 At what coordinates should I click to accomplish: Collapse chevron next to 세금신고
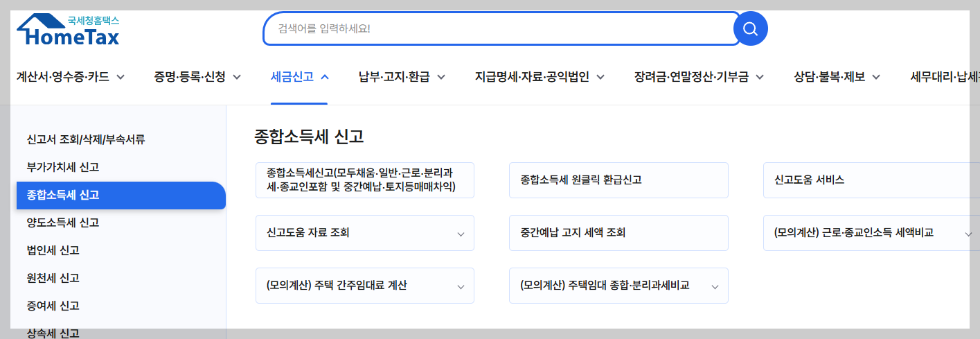click(x=324, y=77)
